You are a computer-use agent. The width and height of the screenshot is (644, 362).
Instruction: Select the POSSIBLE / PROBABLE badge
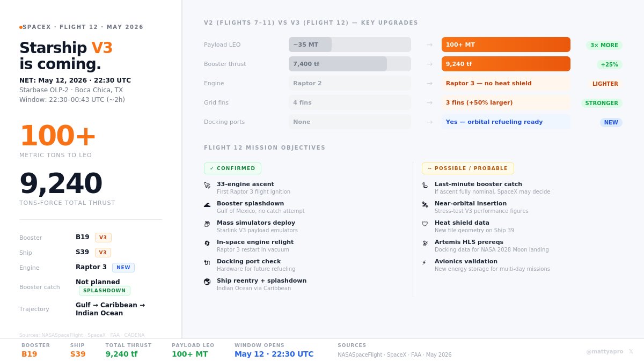tap(468, 168)
